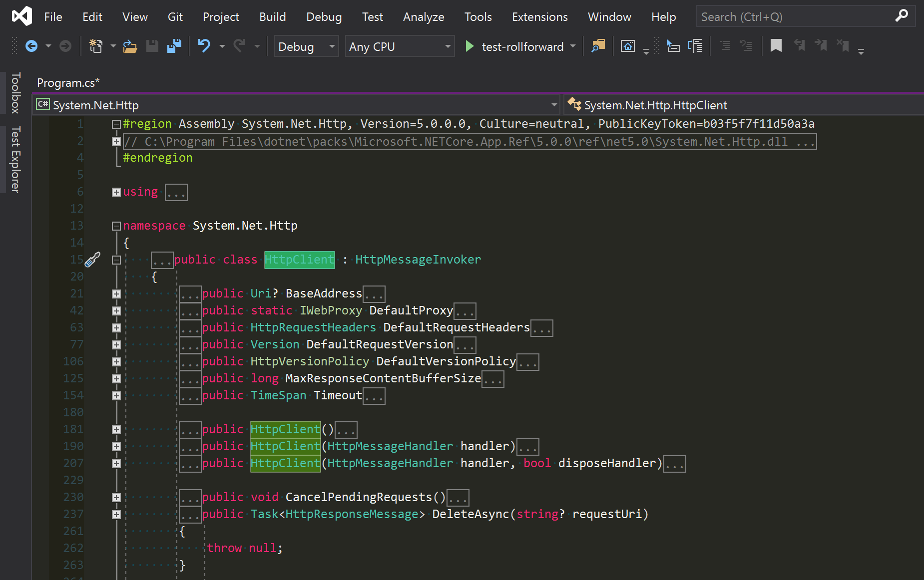Go to the previous bookmark
The height and width of the screenshot is (580, 924).
point(800,45)
